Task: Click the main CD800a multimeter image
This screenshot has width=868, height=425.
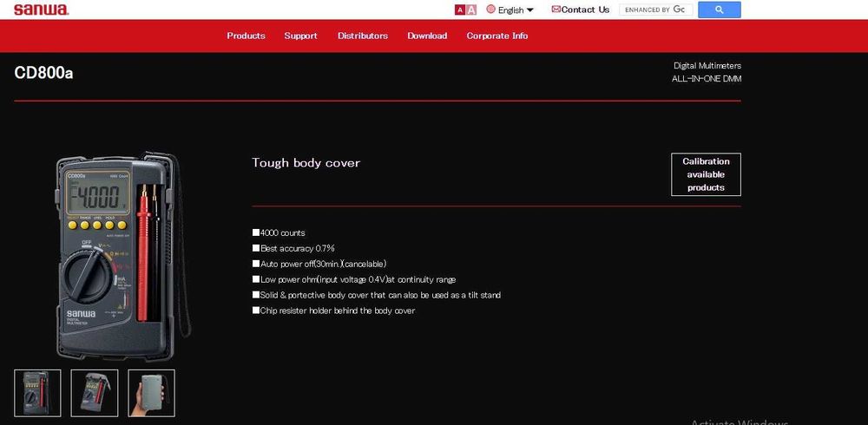Action: (x=123, y=256)
